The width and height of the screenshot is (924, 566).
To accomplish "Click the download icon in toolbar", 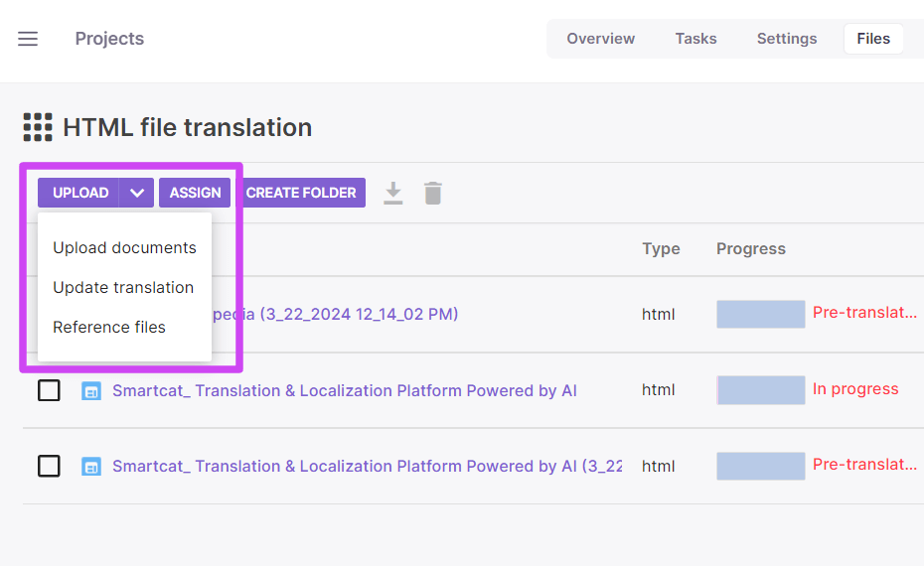I will (x=393, y=194).
